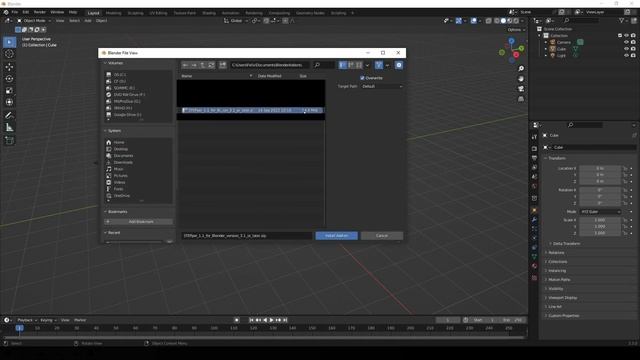Select the Transform tool in left toolbar
Image resolution: width=640 pixels, height=360 pixels.
point(9,102)
